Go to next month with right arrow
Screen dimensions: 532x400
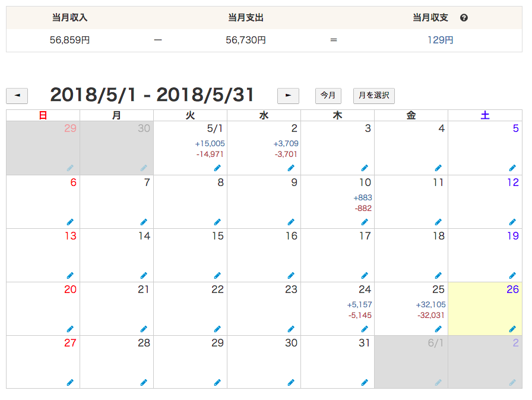pyautogui.click(x=288, y=96)
